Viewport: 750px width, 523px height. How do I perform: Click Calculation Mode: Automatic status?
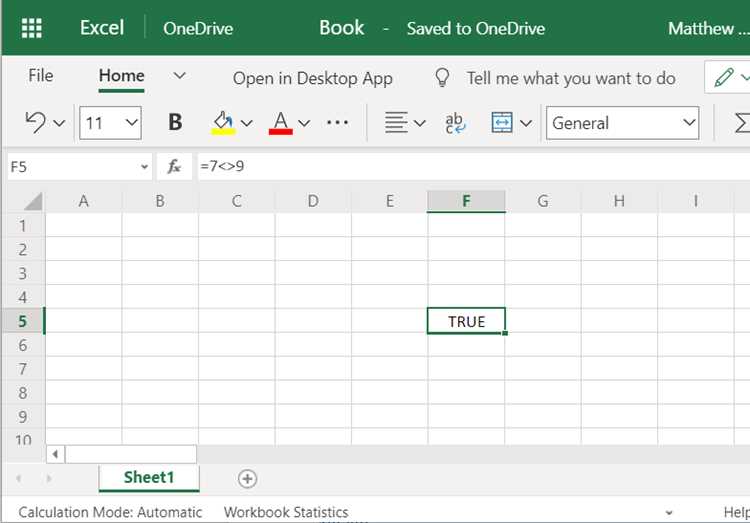[110, 512]
